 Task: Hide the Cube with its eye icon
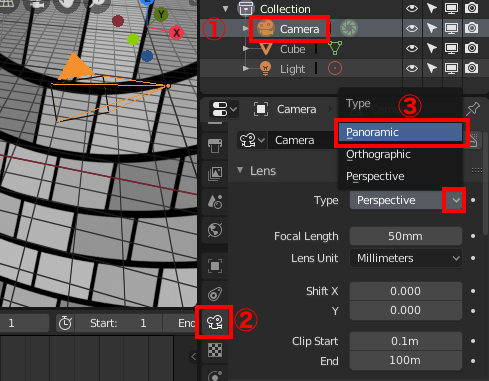tap(412, 48)
